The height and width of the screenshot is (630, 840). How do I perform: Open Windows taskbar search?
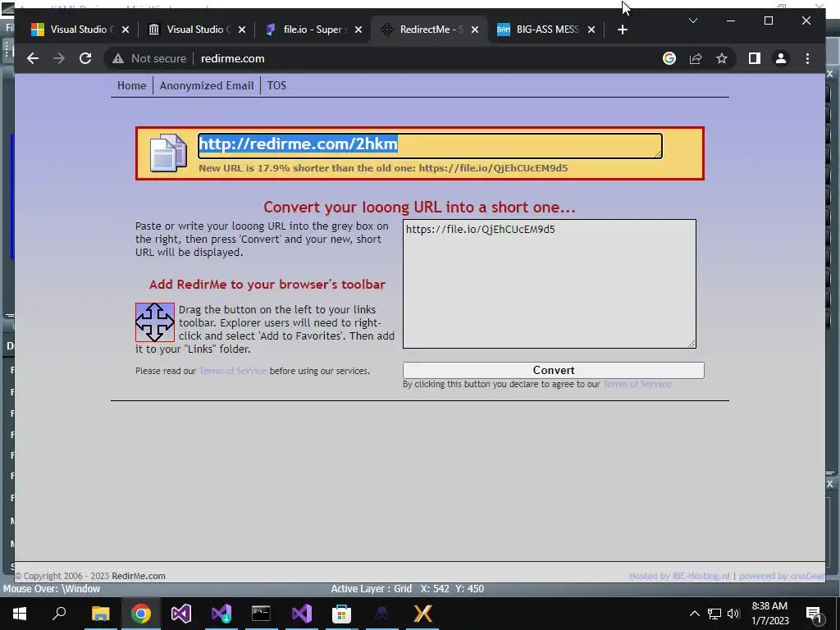tap(59, 614)
